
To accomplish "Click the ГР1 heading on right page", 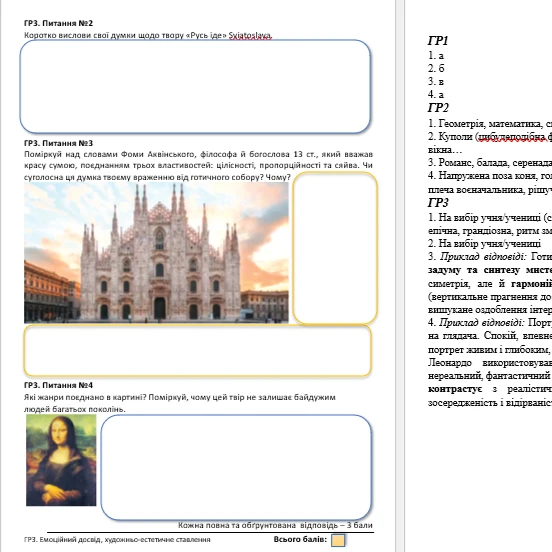I will pyautogui.click(x=438, y=41).
